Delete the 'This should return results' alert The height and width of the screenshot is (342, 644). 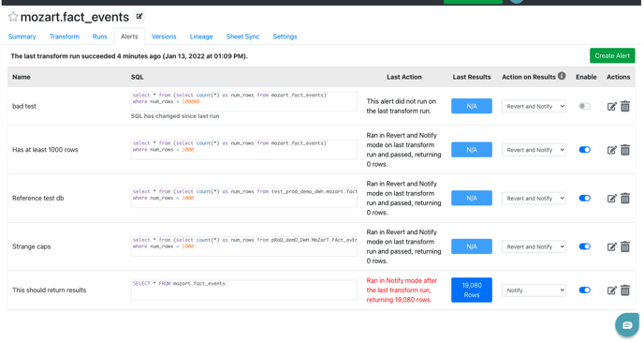(625, 290)
